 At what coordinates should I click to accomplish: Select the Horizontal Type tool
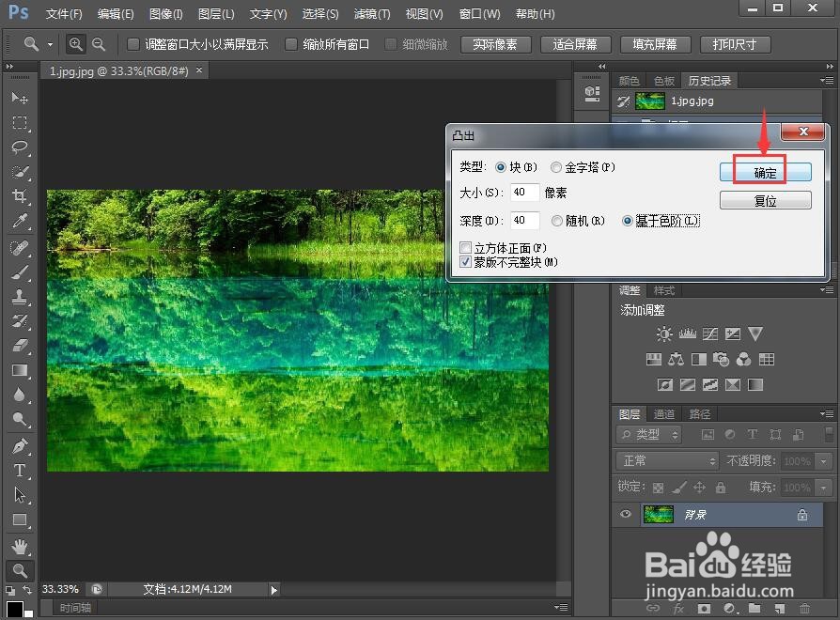click(x=20, y=470)
